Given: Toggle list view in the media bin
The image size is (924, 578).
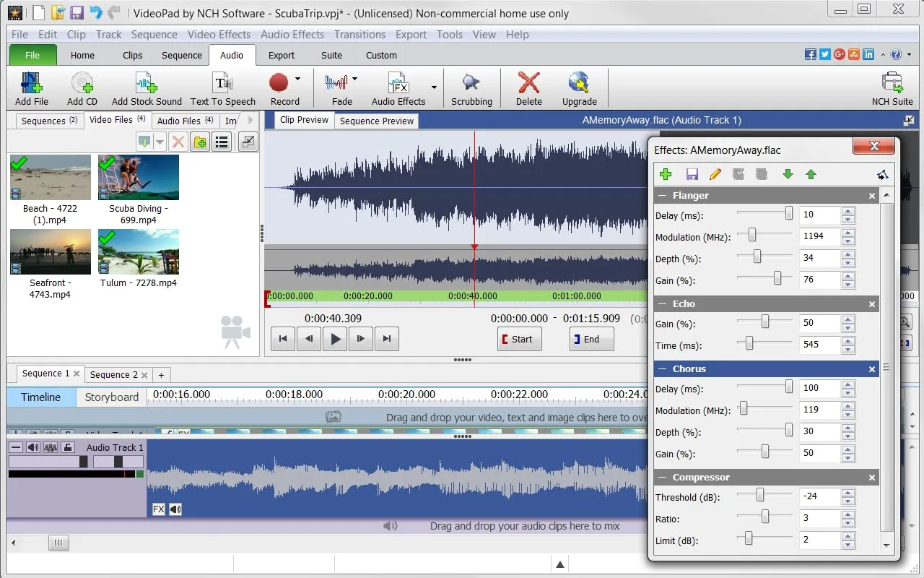Looking at the screenshot, I should click(222, 142).
